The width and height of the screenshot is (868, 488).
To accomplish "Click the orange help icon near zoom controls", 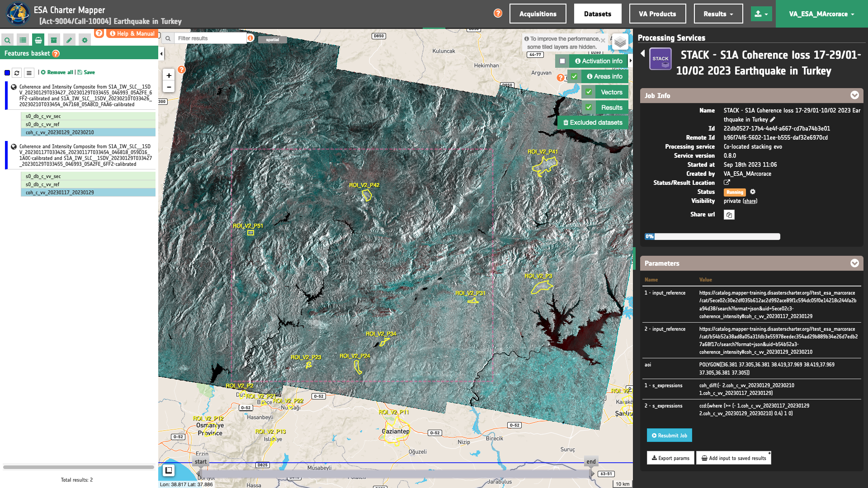I will pos(181,70).
